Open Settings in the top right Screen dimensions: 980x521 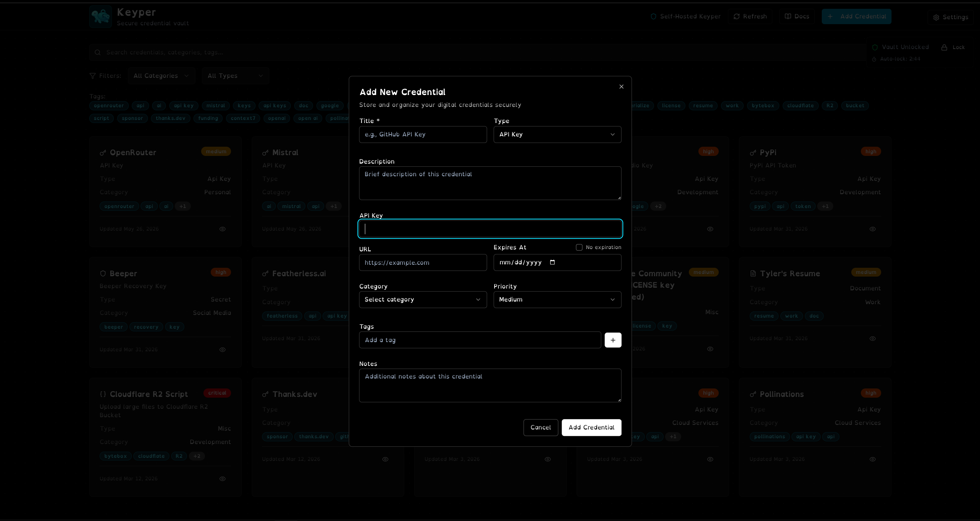coord(951,17)
